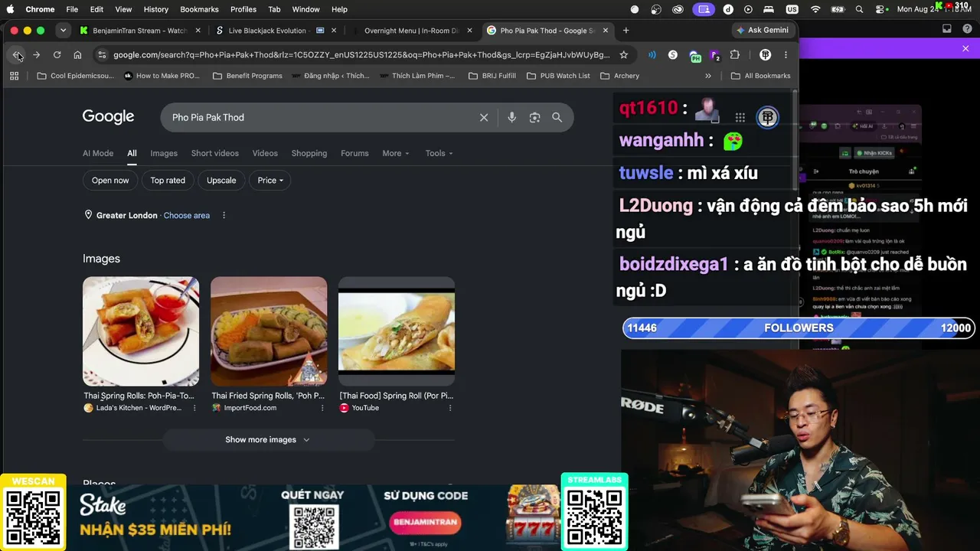The width and height of the screenshot is (980, 551).
Task: Open the Chrome apps grid in bookmarks bar
Action: 14,76
